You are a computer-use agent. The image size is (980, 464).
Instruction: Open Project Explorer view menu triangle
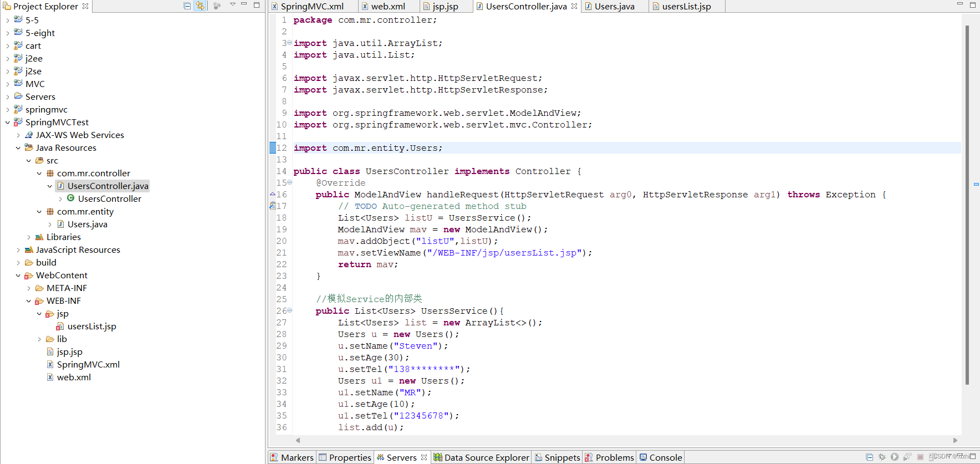233,4
